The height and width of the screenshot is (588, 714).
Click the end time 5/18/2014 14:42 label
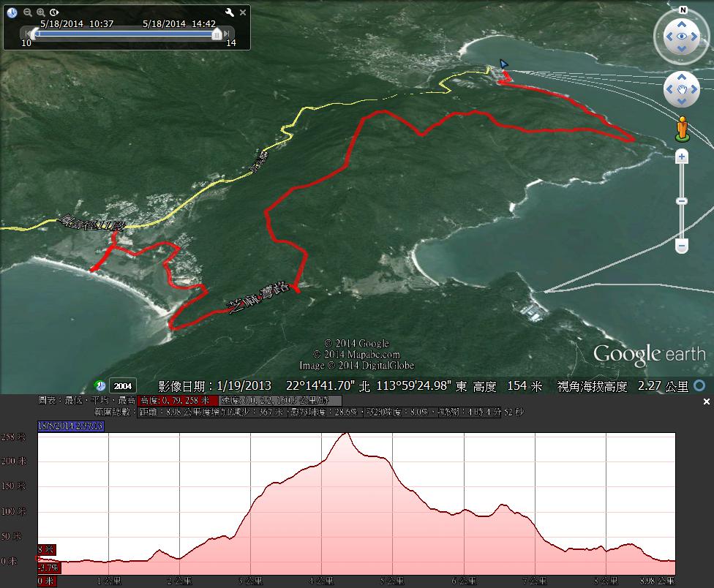[179, 23]
